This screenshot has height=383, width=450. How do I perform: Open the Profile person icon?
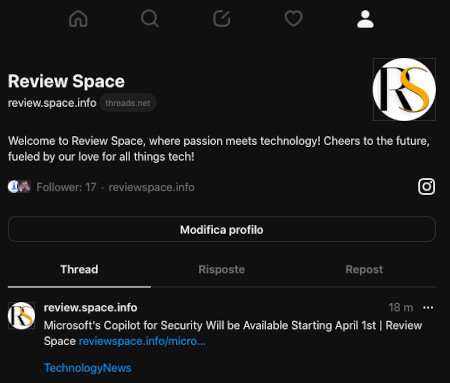pyautogui.click(x=365, y=19)
